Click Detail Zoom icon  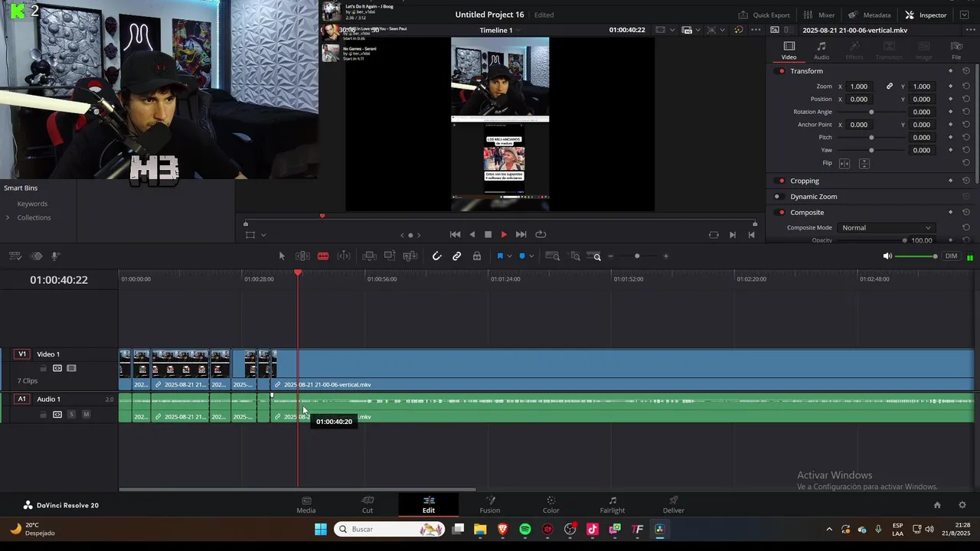click(575, 256)
